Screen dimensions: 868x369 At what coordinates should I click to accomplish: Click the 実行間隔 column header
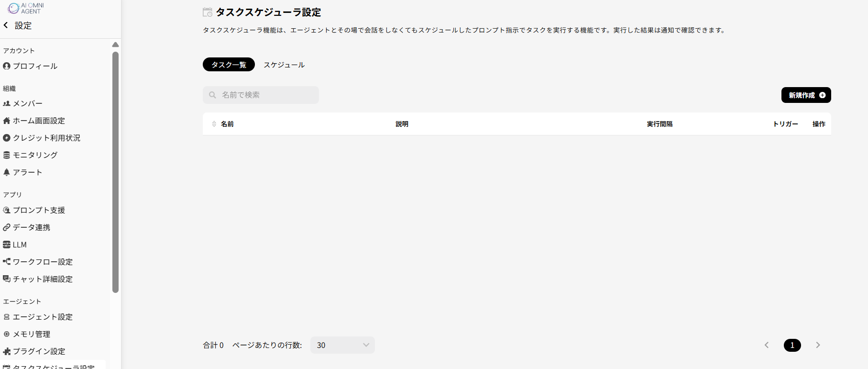tap(659, 124)
